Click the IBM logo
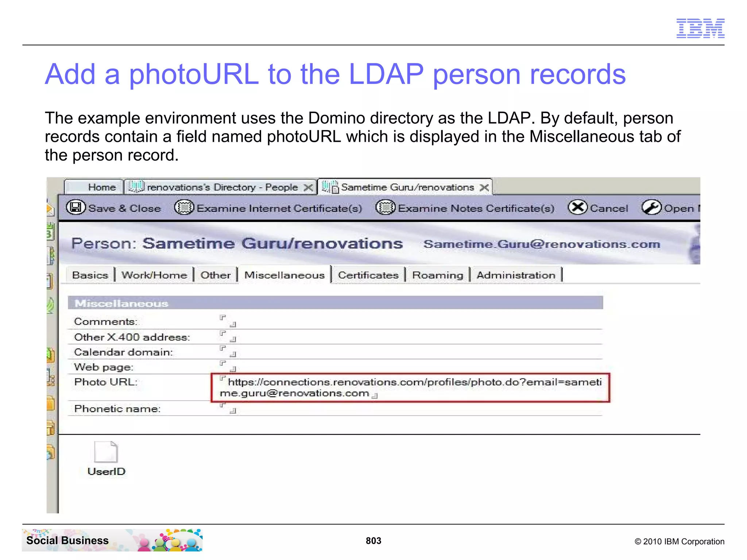Image resolution: width=747 pixels, height=560 pixels. click(700, 28)
